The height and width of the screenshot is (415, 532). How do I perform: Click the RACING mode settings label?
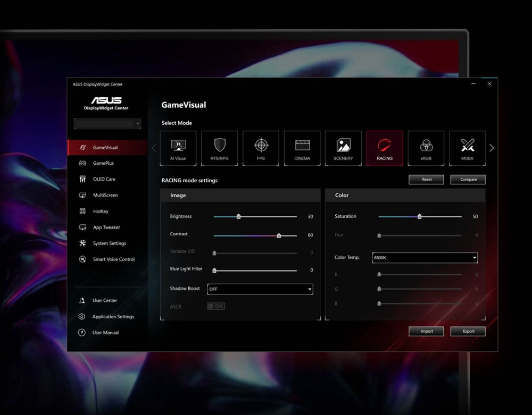tap(190, 180)
